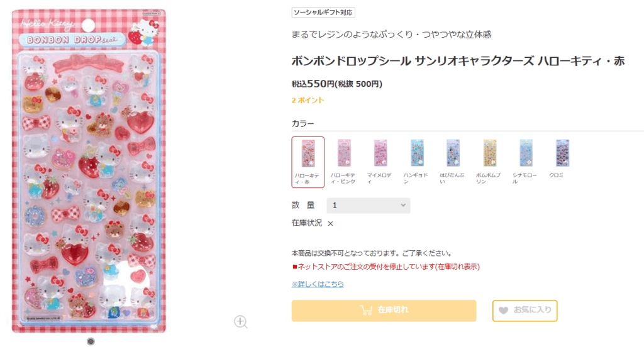Pick the マイメロディ sticker variant
Image resolution: width=644 pixels, height=354 pixels.
[380, 162]
